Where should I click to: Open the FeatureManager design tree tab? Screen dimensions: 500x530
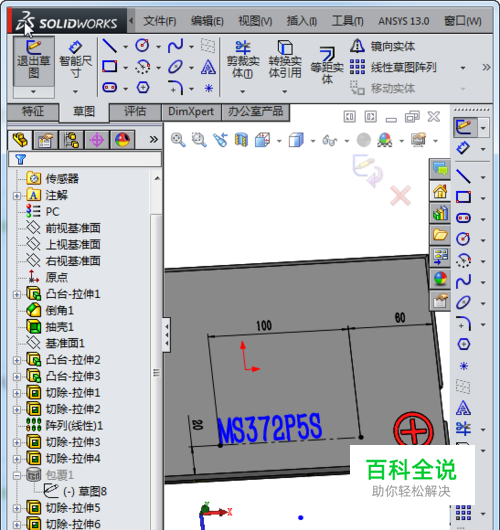coord(20,140)
